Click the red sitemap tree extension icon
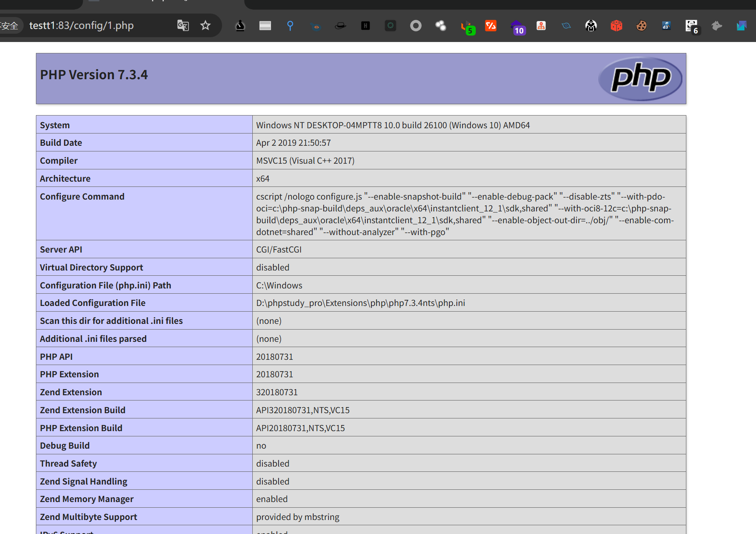756x534 pixels. (541, 26)
